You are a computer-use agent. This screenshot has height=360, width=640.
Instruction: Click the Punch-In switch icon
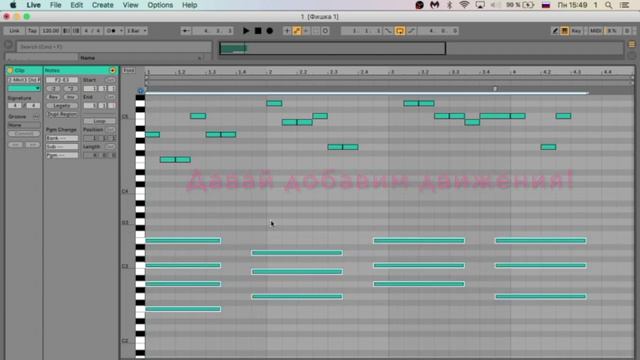click(388, 31)
